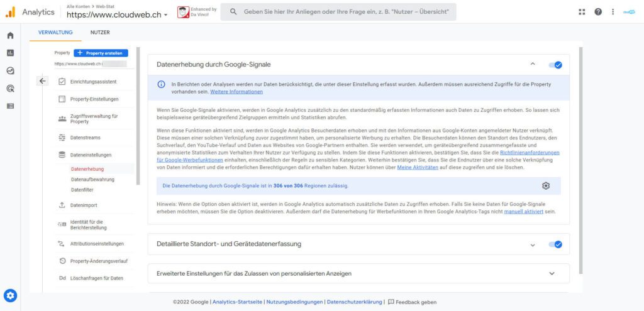This screenshot has height=311, width=644.
Task: Open Analytics-Startseite footer link
Action: coord(237,302)
